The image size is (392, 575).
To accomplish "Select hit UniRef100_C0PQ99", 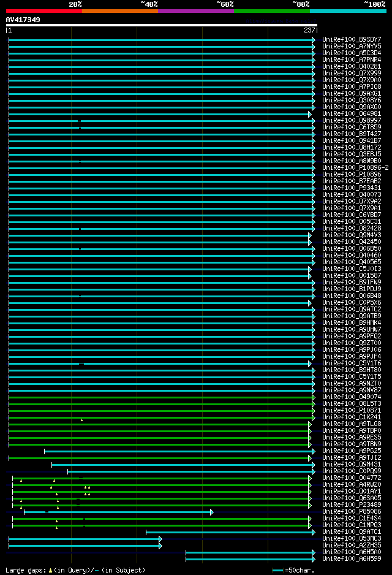I will click(x=352, y=471).
